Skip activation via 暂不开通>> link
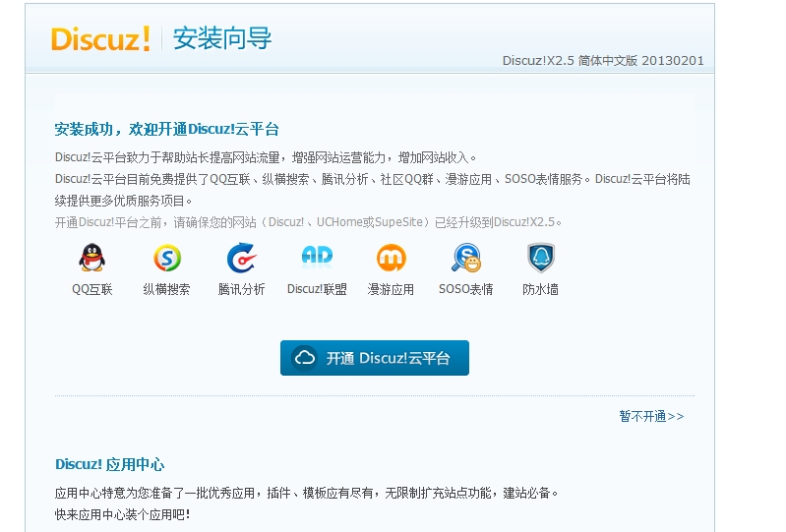This screenshot has width=786, height=532. 651,416
